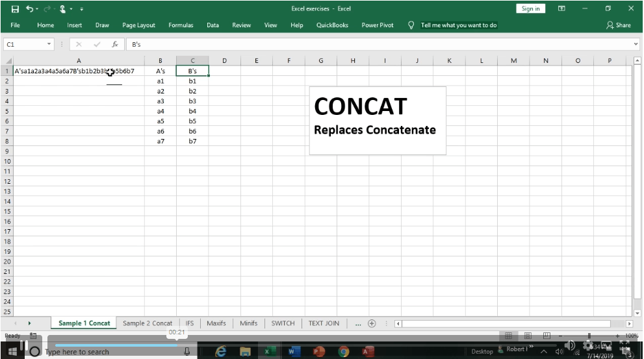Screen dimensions: 644x359
Task: Open the Formulas ribbon tab
Action: 181,25
